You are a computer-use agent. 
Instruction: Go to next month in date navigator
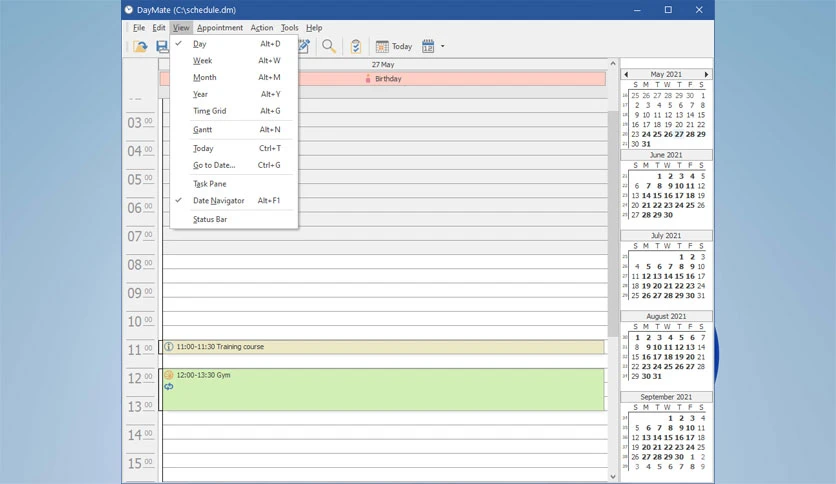tap(706, 75)
